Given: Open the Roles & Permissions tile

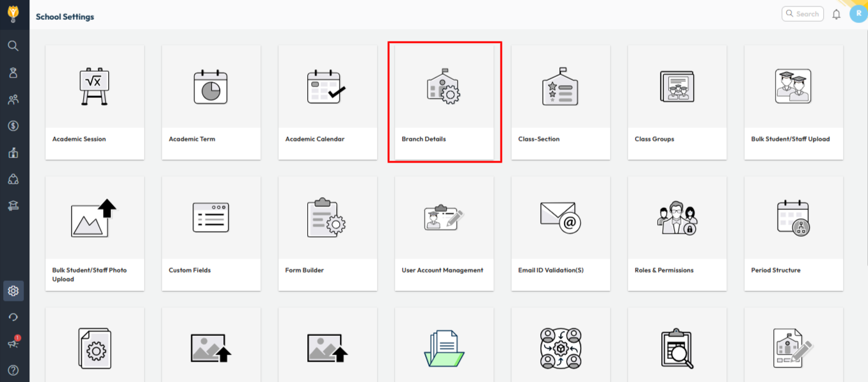Looking at the screenshot, I should click(677, 234).
